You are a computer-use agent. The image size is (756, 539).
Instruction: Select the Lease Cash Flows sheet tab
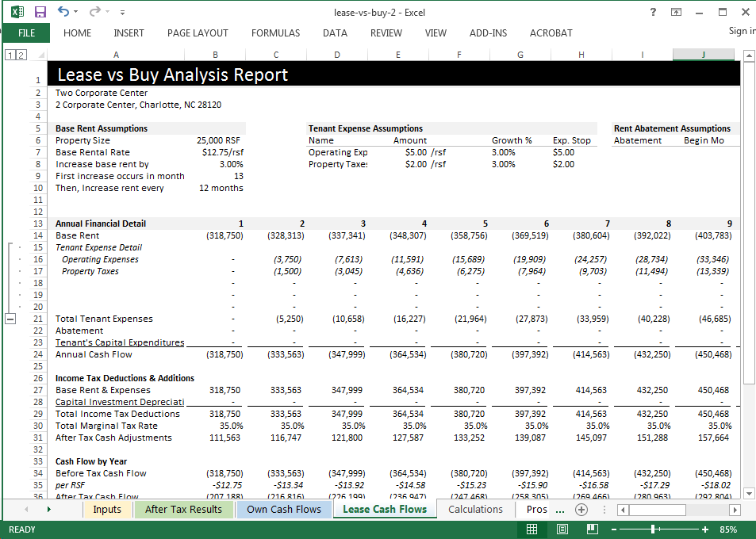[385, 509]
